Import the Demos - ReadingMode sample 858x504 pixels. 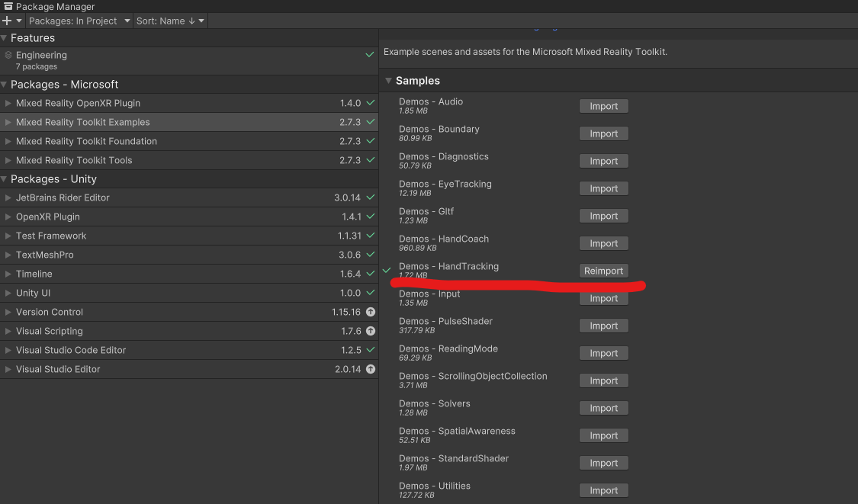pos(603,354)
